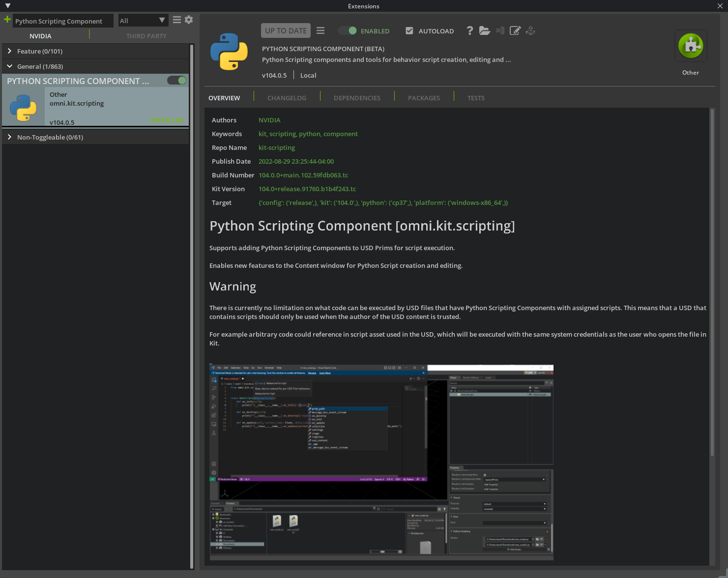Screen dimensions: 728x578
Task: Open version list menu beside Up To Date
Action: tap(320, 31)
